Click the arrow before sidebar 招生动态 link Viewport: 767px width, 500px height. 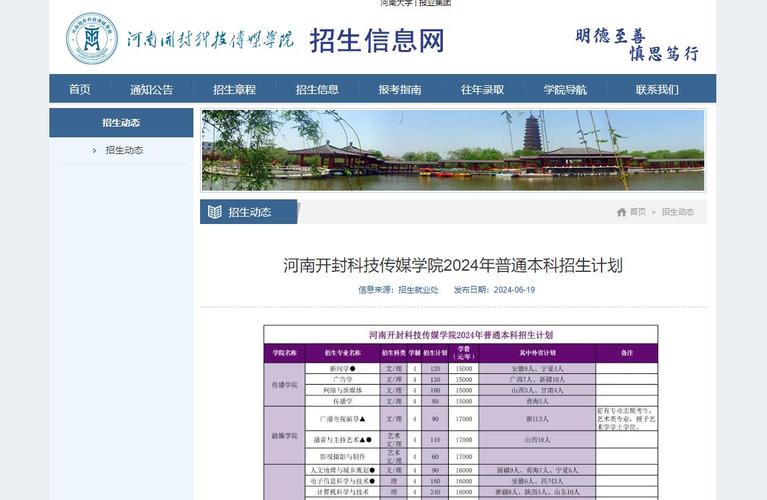pyautogui.click(x=94, y=151)
